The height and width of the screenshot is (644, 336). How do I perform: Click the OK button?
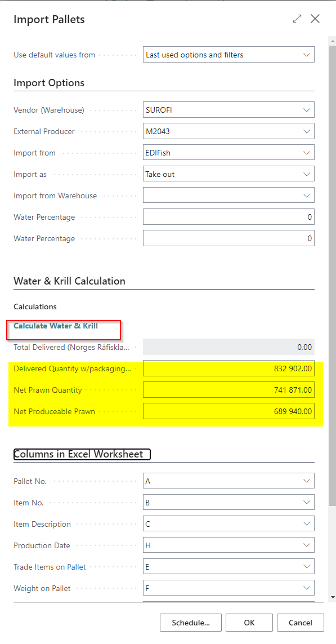coord(249,623)
